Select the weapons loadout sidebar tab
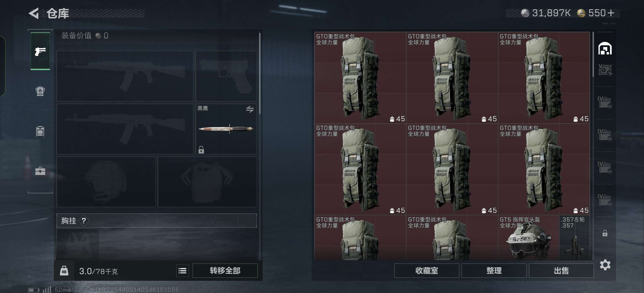This screenshot has width=644, height=293. pos(40,51)
